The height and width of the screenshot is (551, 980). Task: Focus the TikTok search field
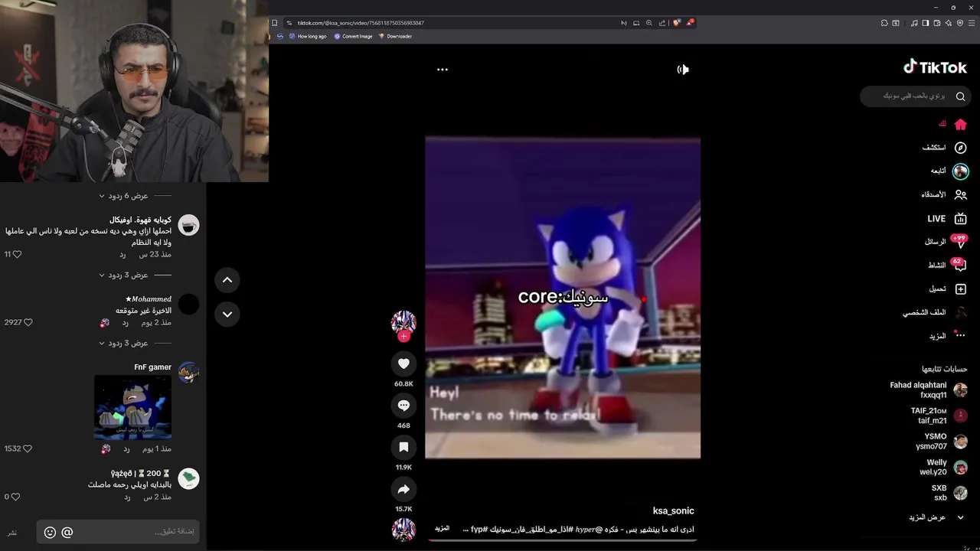point(914,96)
